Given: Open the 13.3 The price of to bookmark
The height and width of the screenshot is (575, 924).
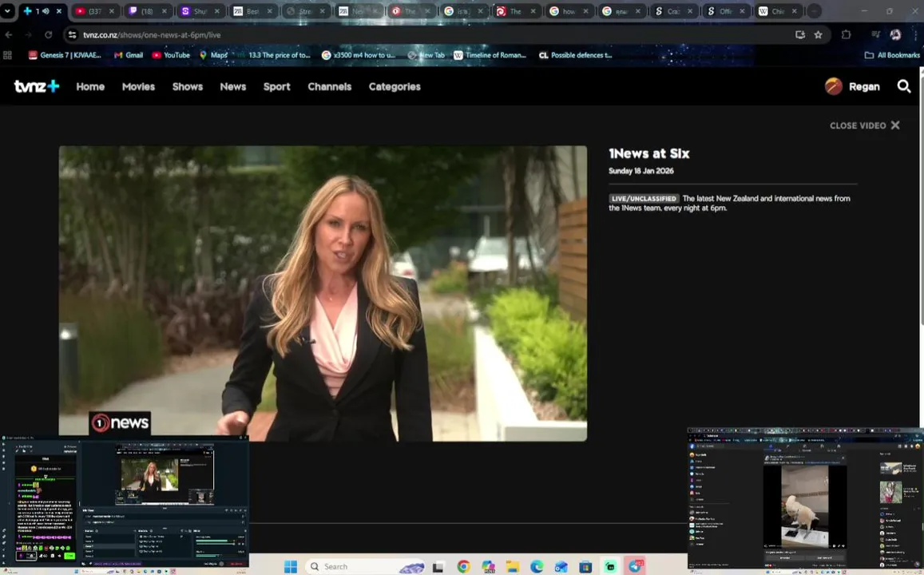Looking at the screenshot, I should (274, 55).
